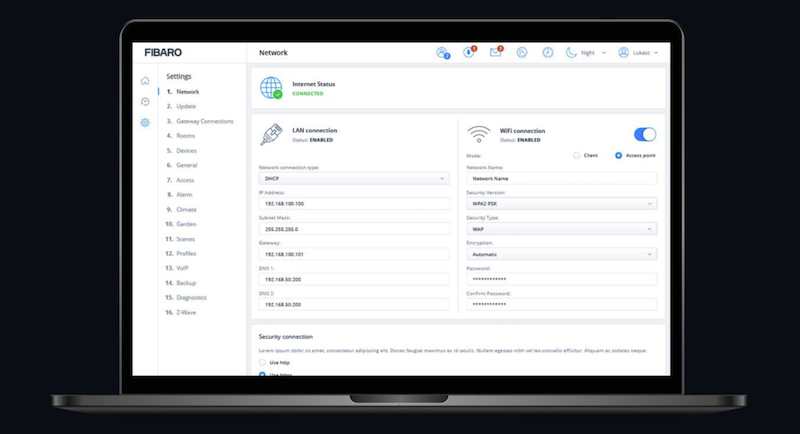The width and height of the screenshot is (800, 434).
Task: Open the history clock icon in sidebar
Action: 145,101
